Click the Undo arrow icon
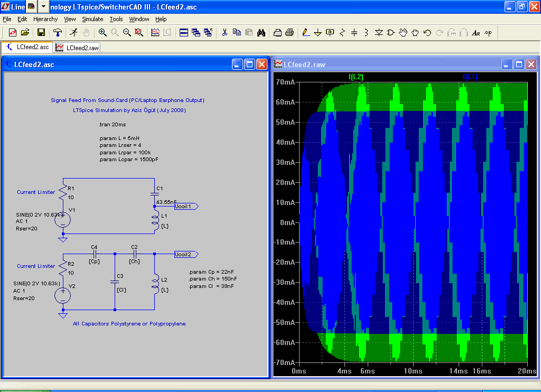 [427, 32]
